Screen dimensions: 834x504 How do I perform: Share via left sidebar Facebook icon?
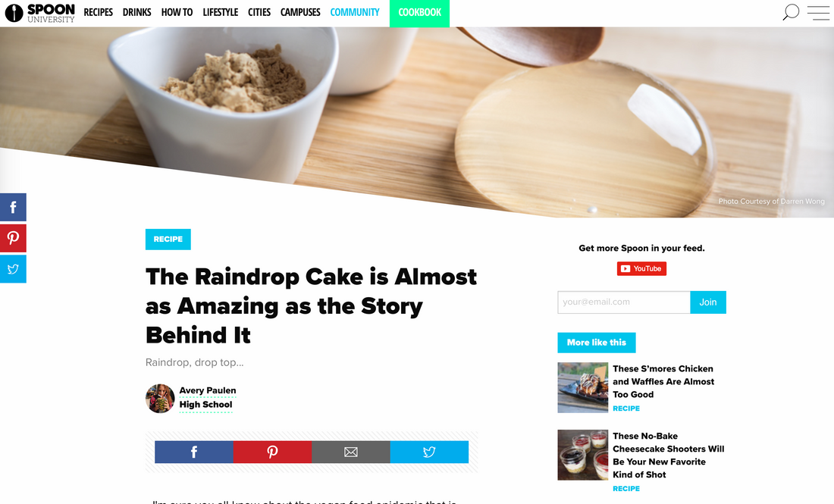pyautogui.click(x=13, y=207)
